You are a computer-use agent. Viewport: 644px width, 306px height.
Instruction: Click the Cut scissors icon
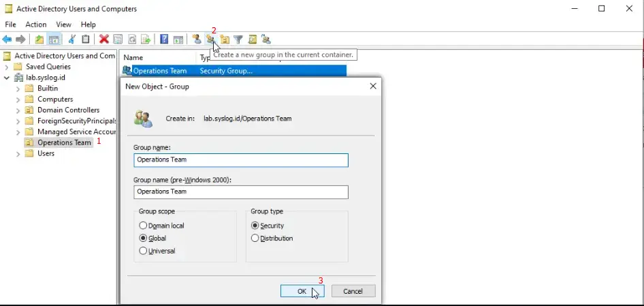[x=72, y=40]
